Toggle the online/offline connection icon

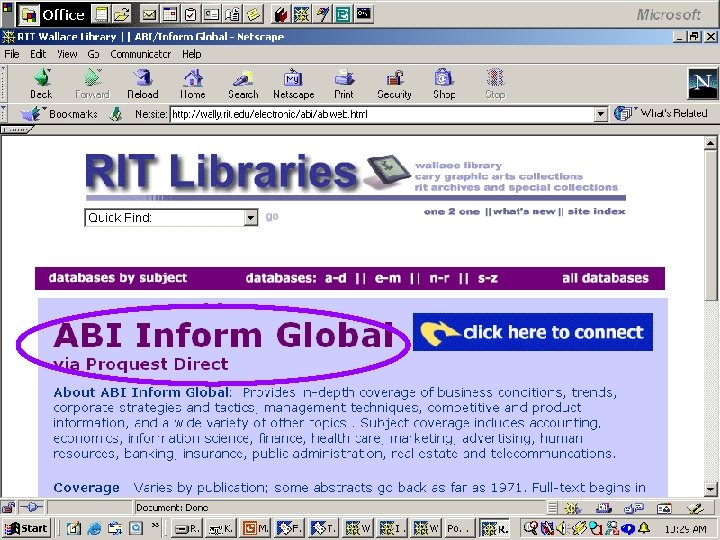pyautogui.click(x=31, y=507)
